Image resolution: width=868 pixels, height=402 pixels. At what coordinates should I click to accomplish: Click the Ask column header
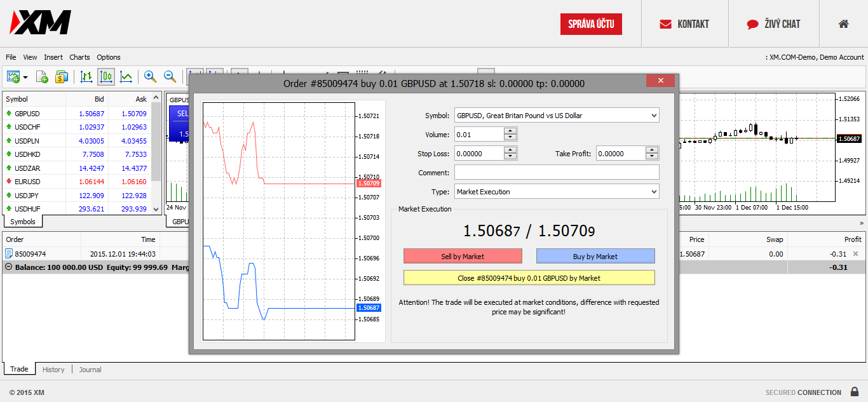pos(130,99)
